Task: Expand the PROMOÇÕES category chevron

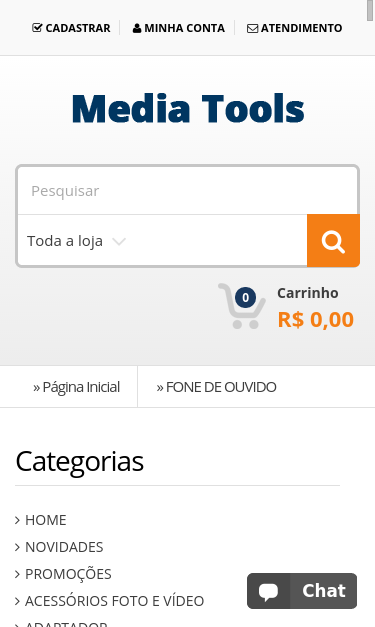Action: tap(17, 574)
